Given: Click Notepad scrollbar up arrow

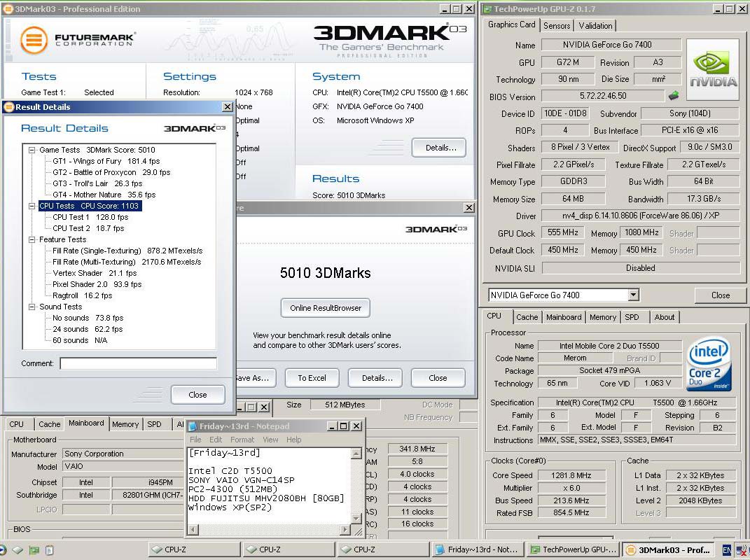Looking at the screenshot, I should (x=356, y=454).
